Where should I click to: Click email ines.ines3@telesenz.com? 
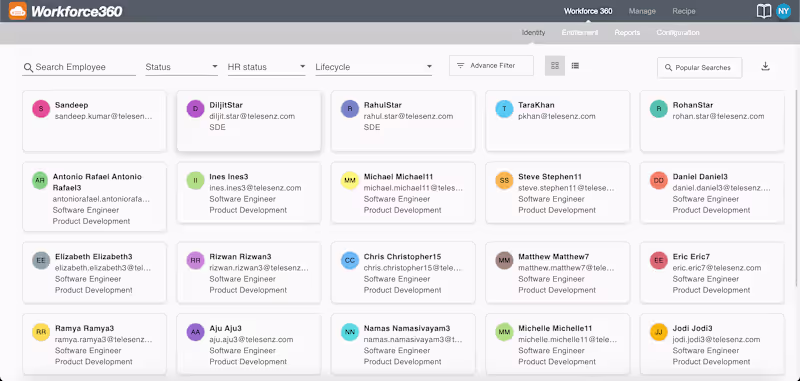point(255,188)
